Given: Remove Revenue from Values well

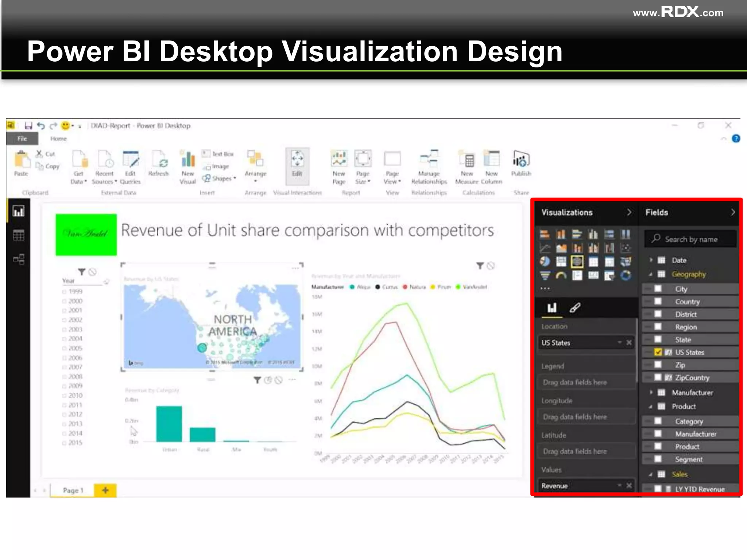Looking at the screenshot, I should point(629,485).
